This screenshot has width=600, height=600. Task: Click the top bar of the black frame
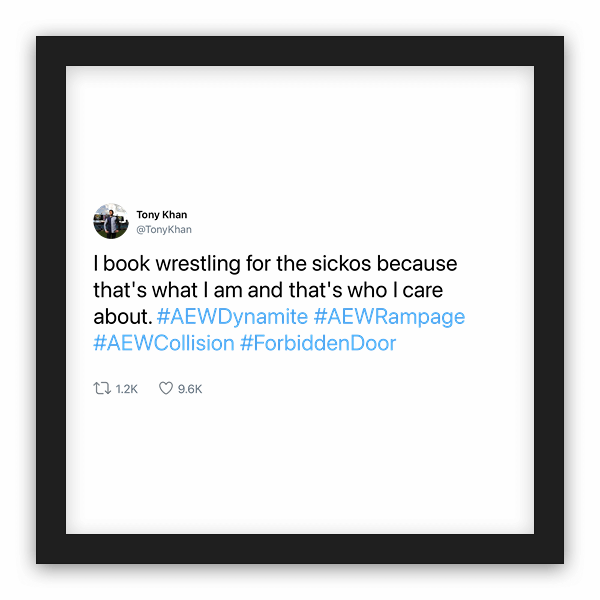point(300,51)
